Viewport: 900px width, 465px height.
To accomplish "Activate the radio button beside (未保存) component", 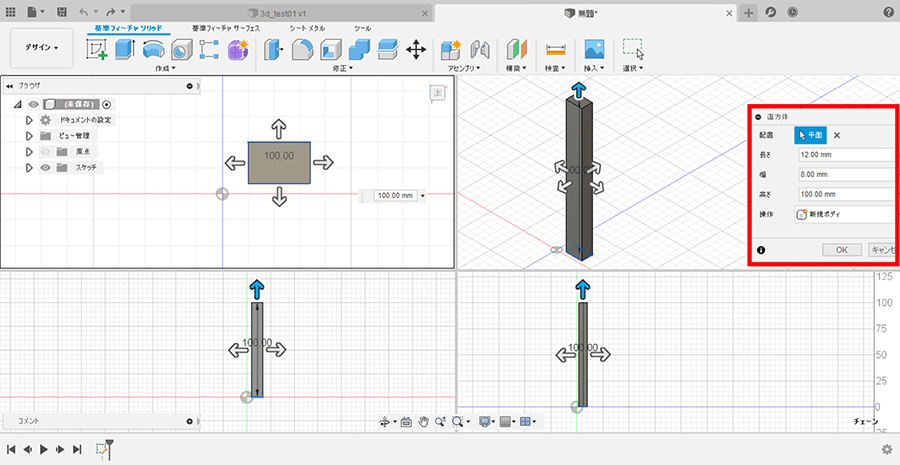I will (x=107, y=104).
